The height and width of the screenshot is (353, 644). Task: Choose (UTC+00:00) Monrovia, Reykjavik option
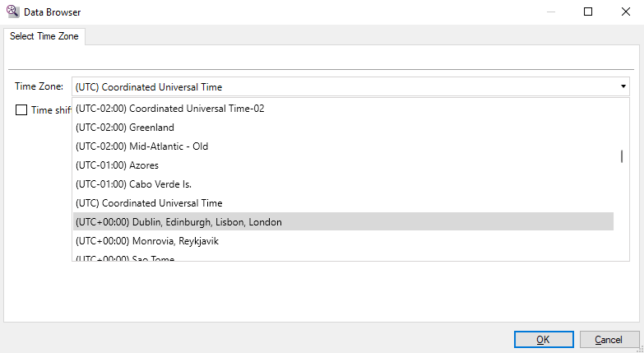pos(343,241)
